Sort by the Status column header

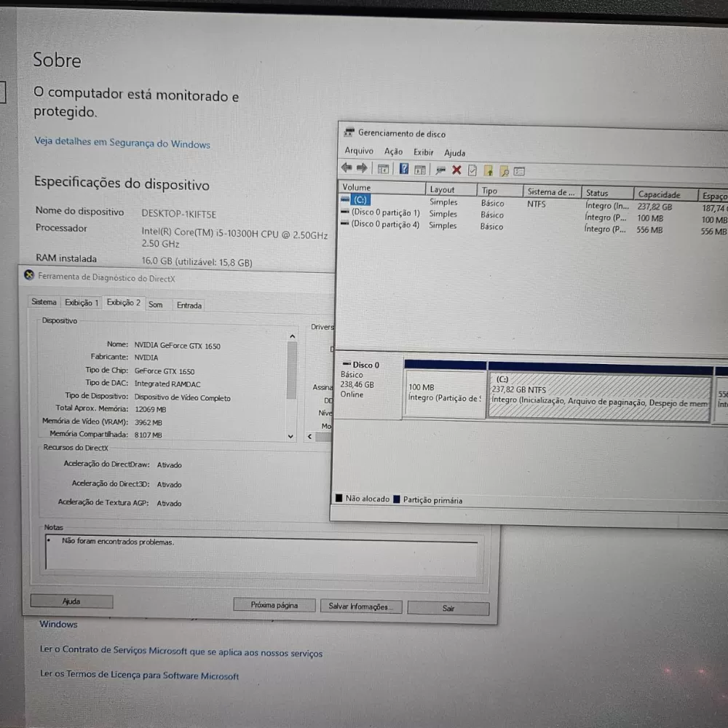pyautogui.click(x=607, y=193)
